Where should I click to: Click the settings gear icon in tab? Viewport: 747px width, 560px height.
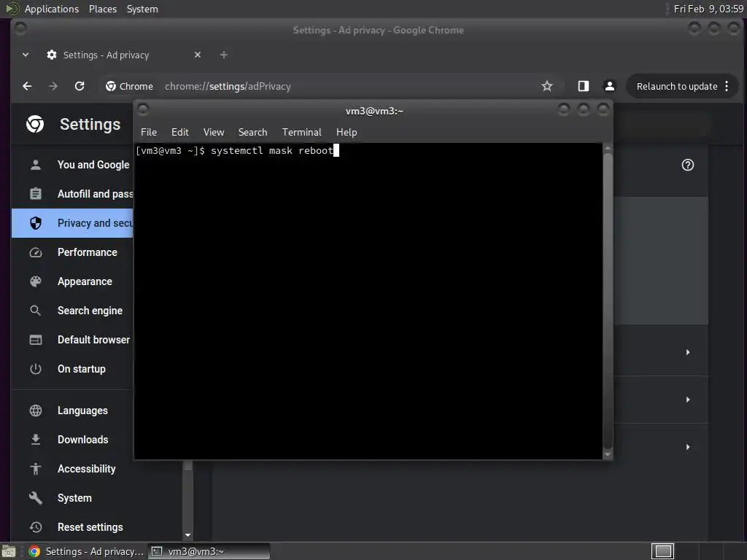tap(52, 55)
